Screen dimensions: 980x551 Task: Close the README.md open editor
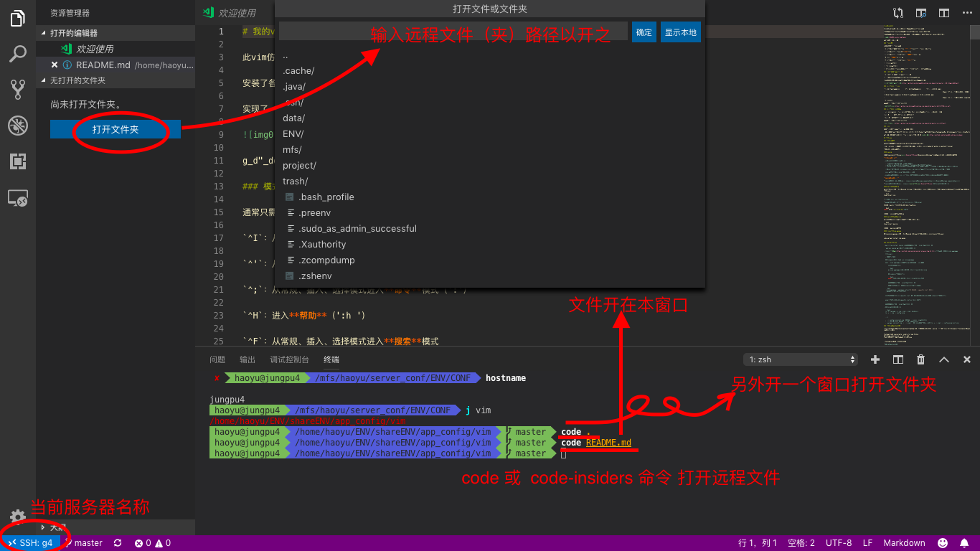pos(55,65)
